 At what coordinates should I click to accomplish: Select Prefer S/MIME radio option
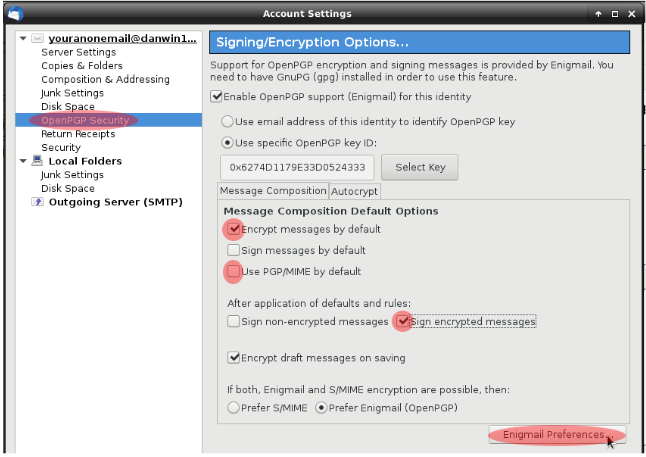coord(233,407)
